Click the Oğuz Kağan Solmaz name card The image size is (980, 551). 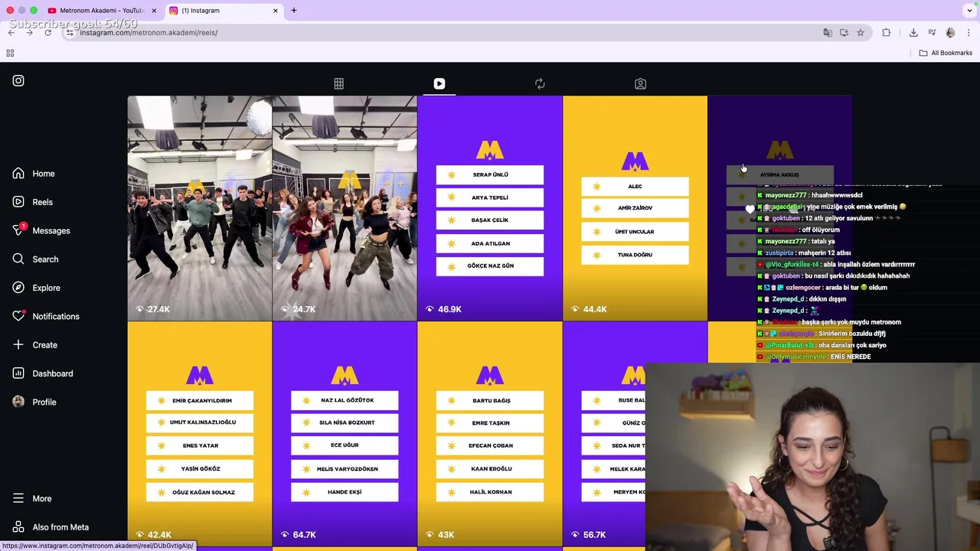pos(200,492)
